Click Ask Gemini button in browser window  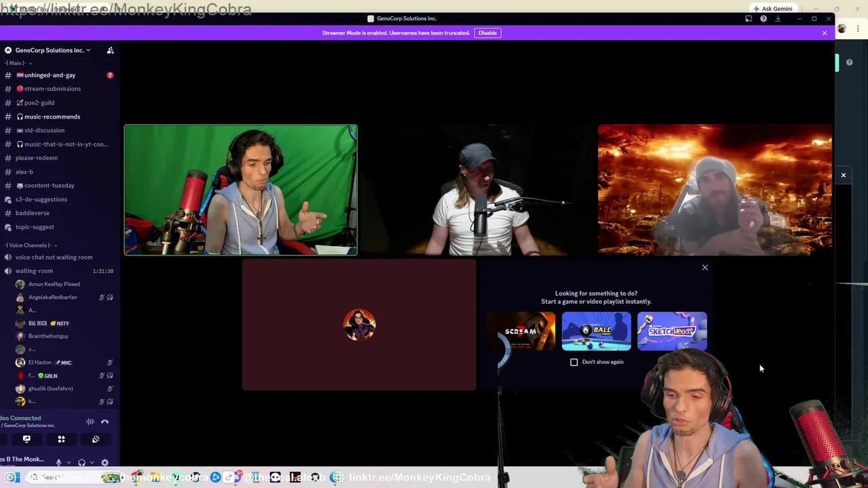(x=772, y=9)
